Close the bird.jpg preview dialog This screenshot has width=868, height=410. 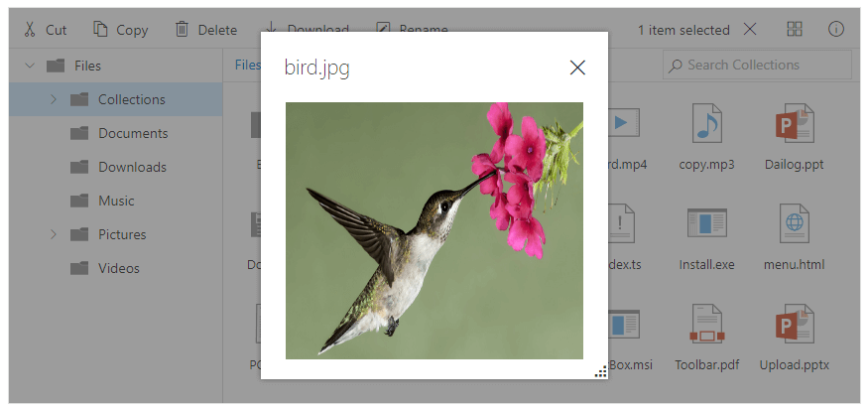tap(577, 68)
